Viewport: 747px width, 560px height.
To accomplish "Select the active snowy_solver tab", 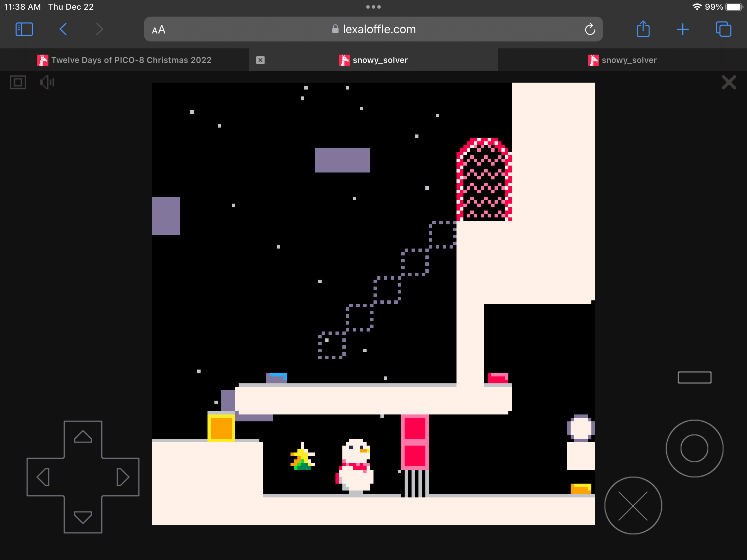I will (373, 60).
